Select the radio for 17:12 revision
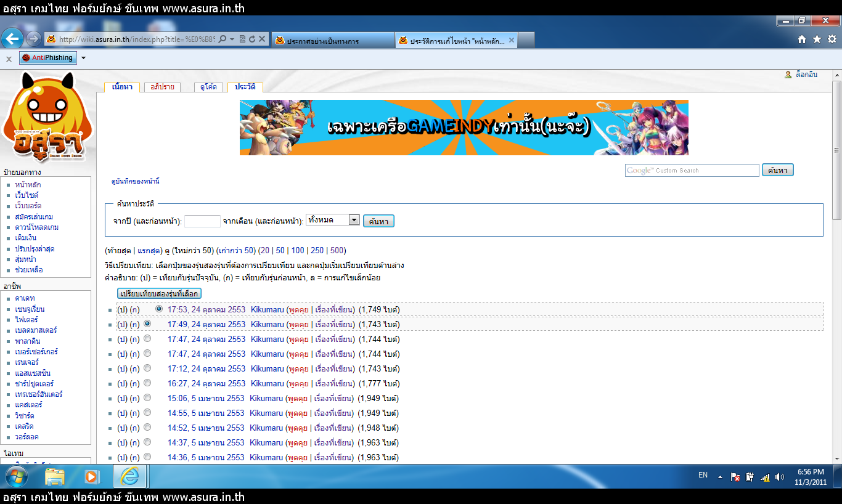Viewport: 842px width, 504px height. pos(147,368)
